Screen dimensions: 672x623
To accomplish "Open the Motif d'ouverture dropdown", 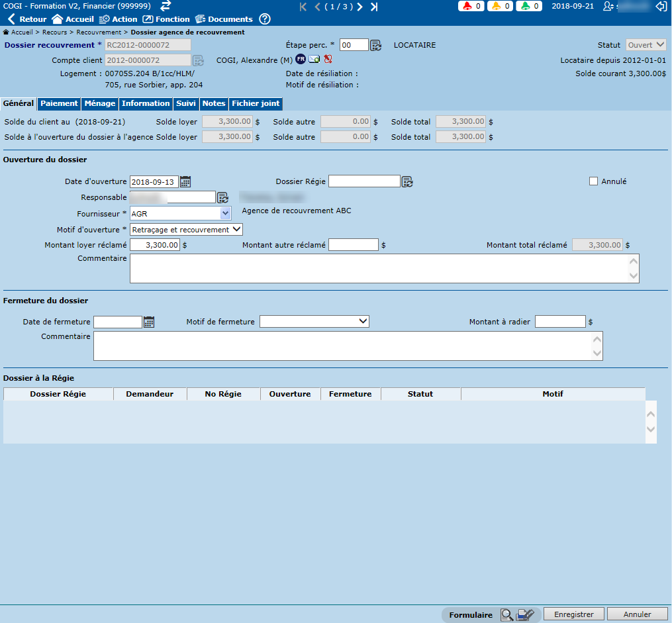I will coord(186,230).
